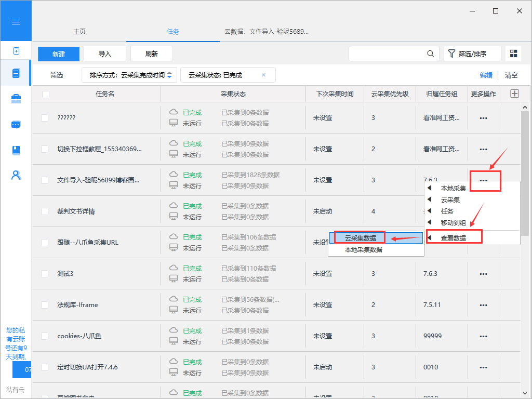The width and height of the screenshot is (532, 399).
Task: Expand the 移动到组 submenu
Action: [x=472, y=223]
